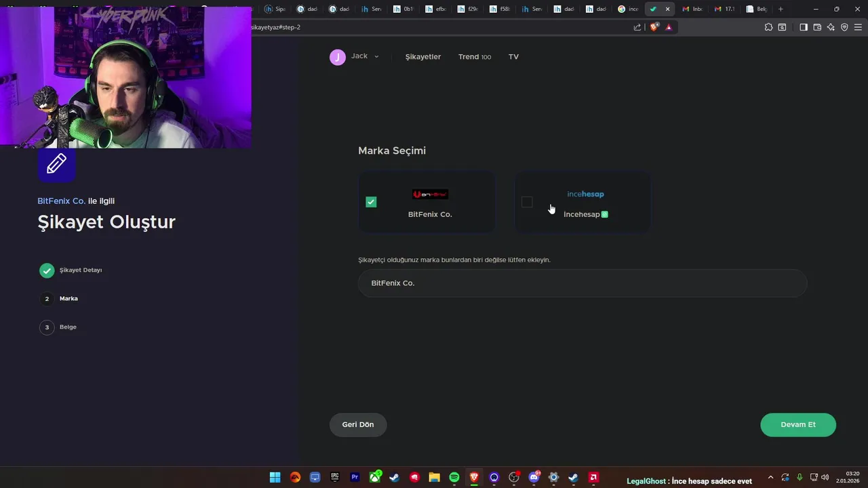The width and height of the screenshot is (868, 488).
Task: Toggle the browser sidebar panel icon
Action: click(803, 27)
